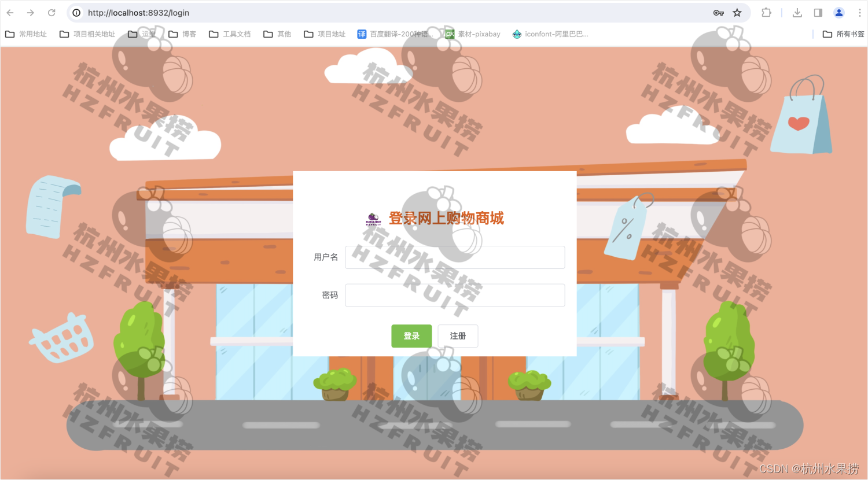868x480 pixels.
Task: Open the 运维 bookmarks folder
Action: tap(142, 34)
